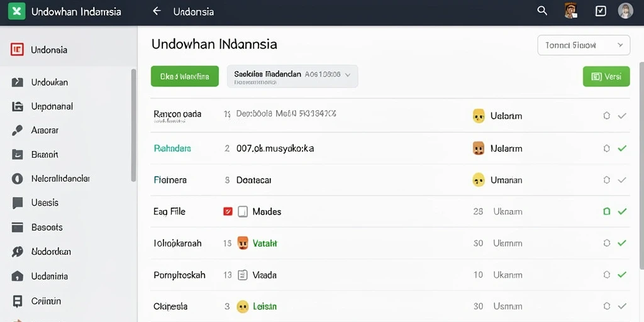This screenshot has width=644, height=322.
Task: Open the Udaninia home icon in sidebar
Action: 17,276
